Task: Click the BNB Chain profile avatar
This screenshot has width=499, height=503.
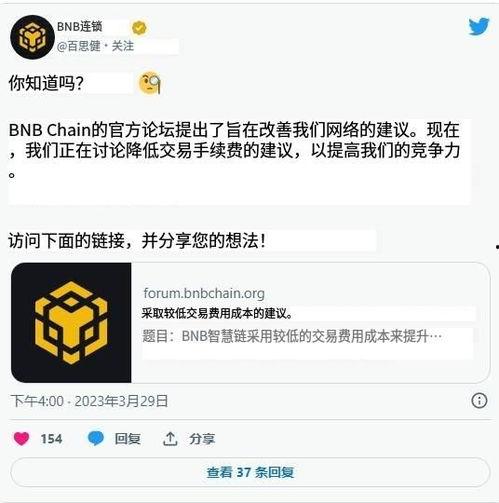Action: (32, 37)
